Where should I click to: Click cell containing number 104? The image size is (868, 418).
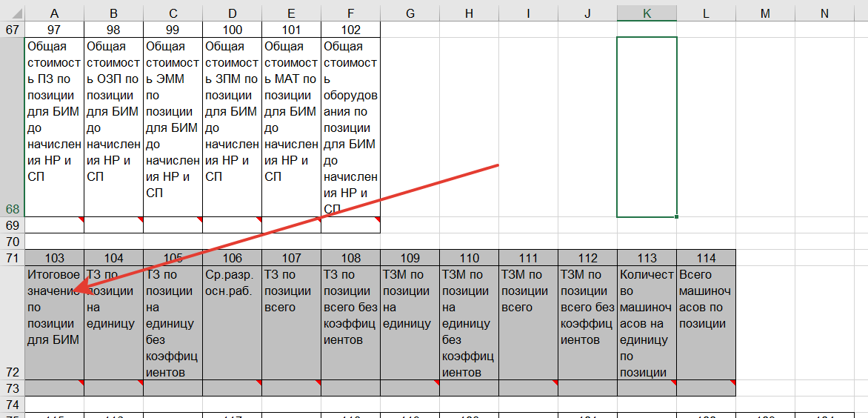(113, 258)
